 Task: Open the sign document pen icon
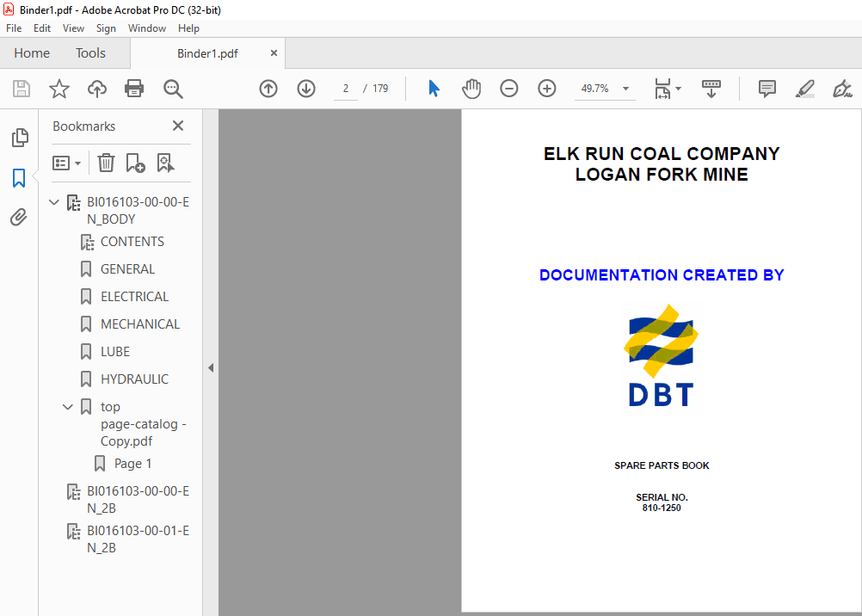point(842,89)
